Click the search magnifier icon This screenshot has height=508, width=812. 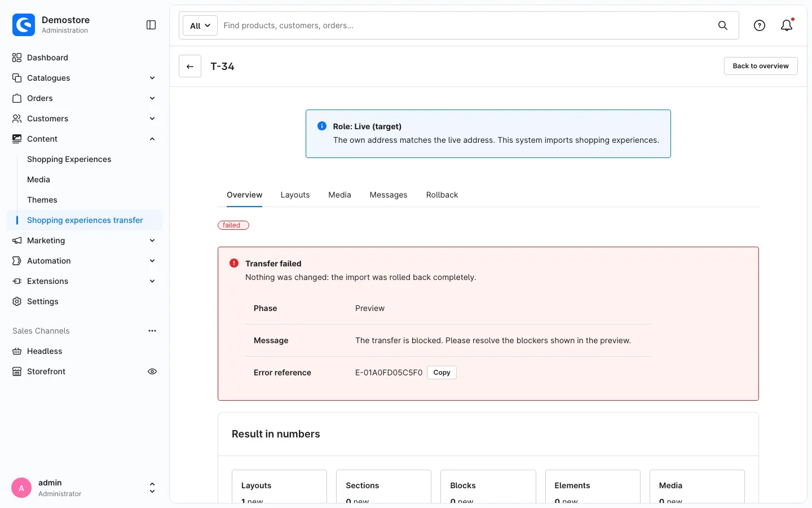723,25
